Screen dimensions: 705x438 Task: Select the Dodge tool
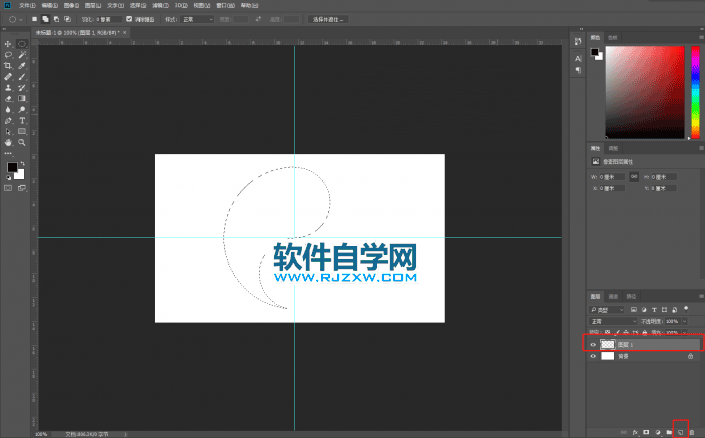pyautogui.click(x=22, y=110)
